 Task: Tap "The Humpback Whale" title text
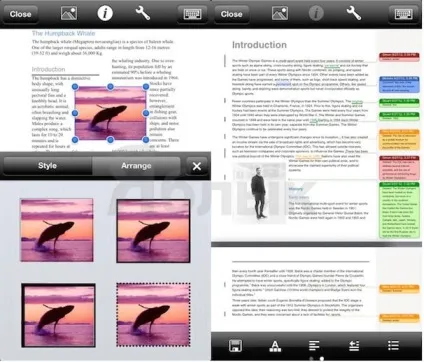click(63, 33)
